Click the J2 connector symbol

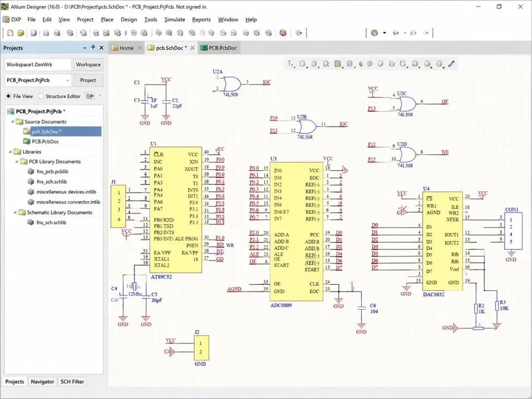[201, 348]
